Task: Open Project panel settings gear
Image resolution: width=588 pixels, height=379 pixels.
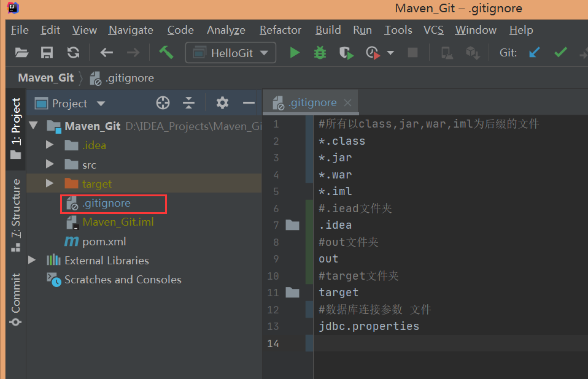Action: (222, 102)
